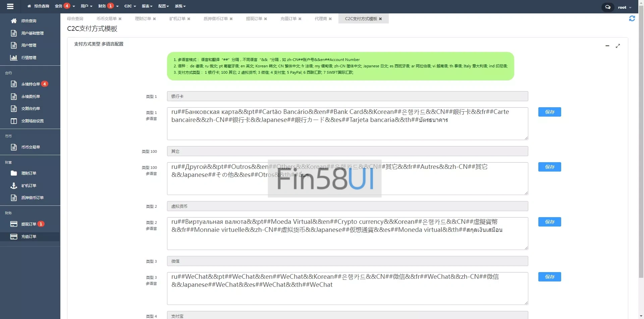Open the chat messages icon near root

click(607, 7)
